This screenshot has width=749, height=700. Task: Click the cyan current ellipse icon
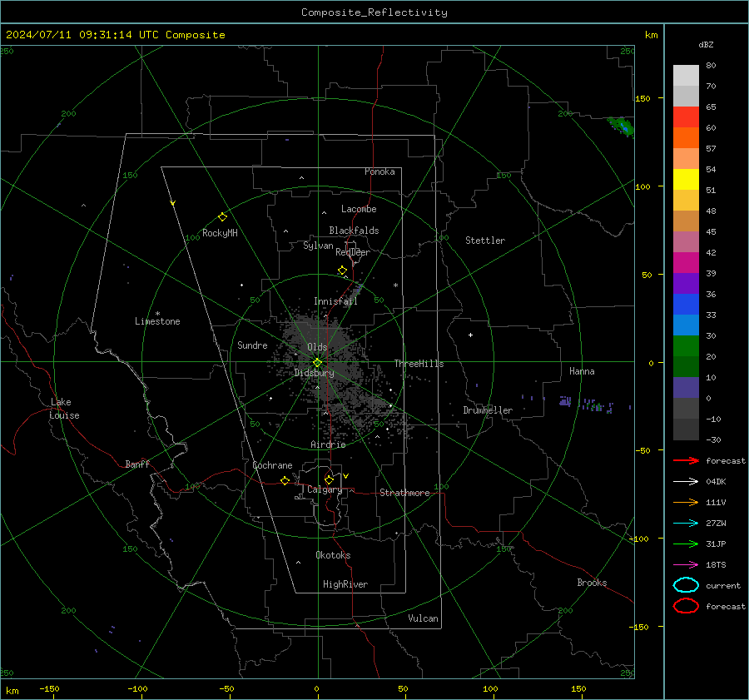click(x=686, y=585)
